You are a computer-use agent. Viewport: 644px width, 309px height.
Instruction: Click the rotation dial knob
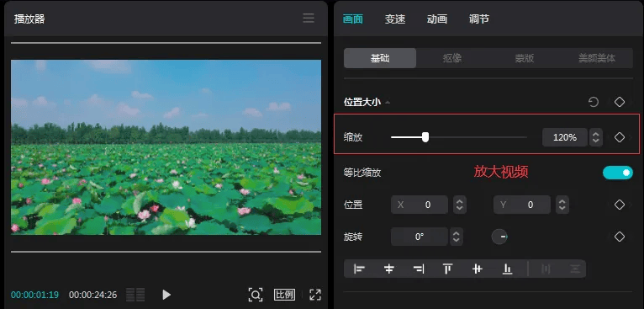499,237
